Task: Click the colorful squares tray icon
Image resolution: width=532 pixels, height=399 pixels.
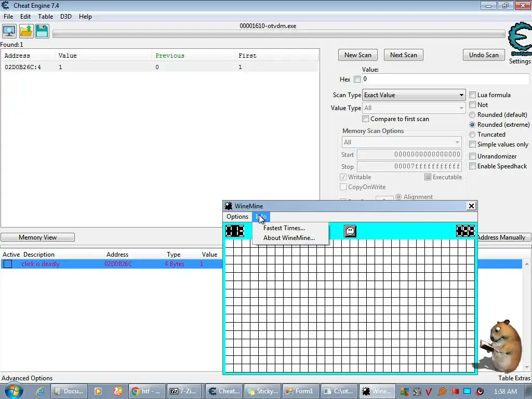Action: click(x=404, y=392)
